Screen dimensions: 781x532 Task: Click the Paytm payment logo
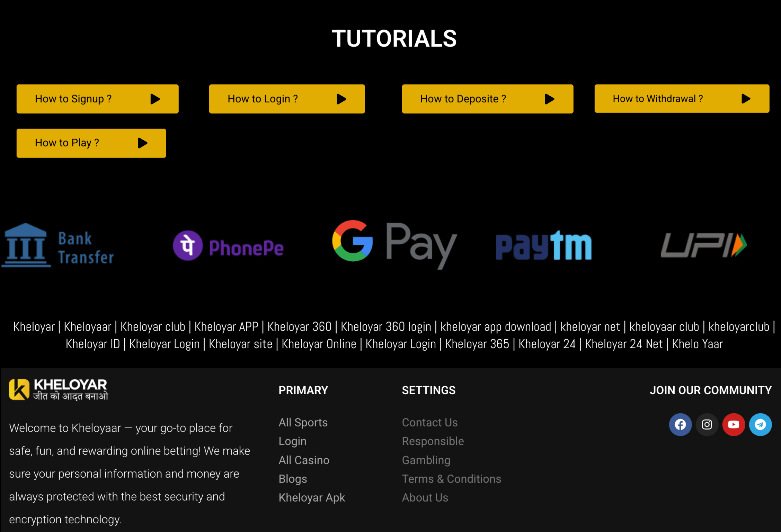coord(543,245)
